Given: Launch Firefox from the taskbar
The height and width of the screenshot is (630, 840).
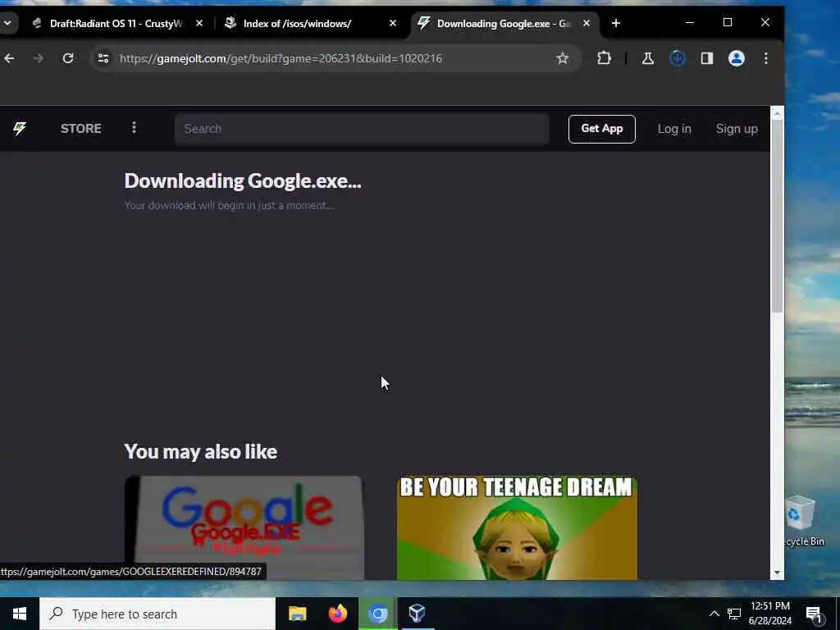Looking at the screenshot, I should tap(337, 614).
